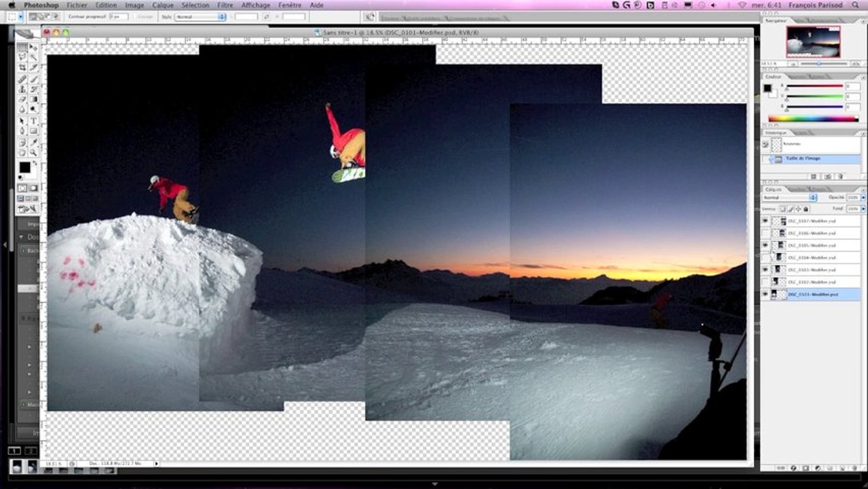Open the Style dropdown in options bar

click(200, 16)
